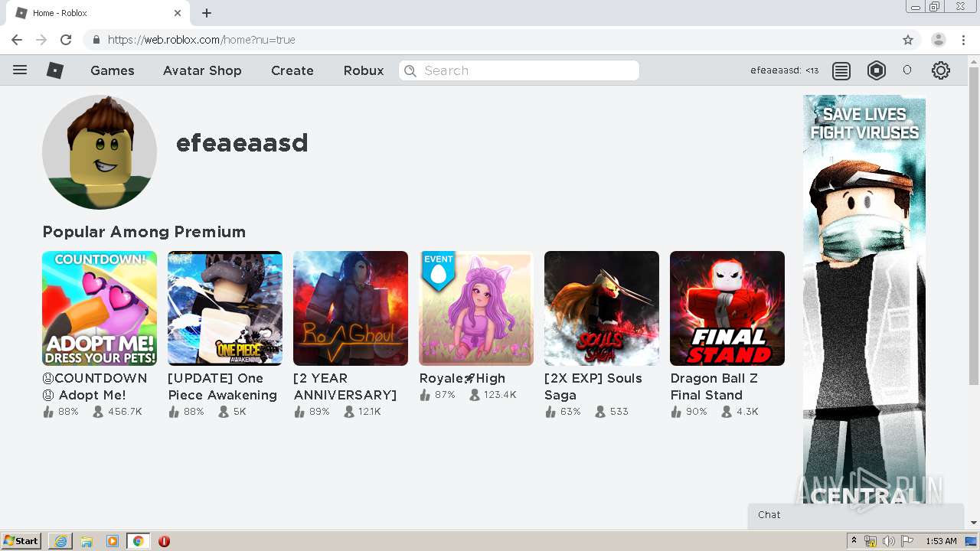The width and height of the screenshot is (980, 551).
Task: Open the Windows Start menu
Action: tap(21, 541)
